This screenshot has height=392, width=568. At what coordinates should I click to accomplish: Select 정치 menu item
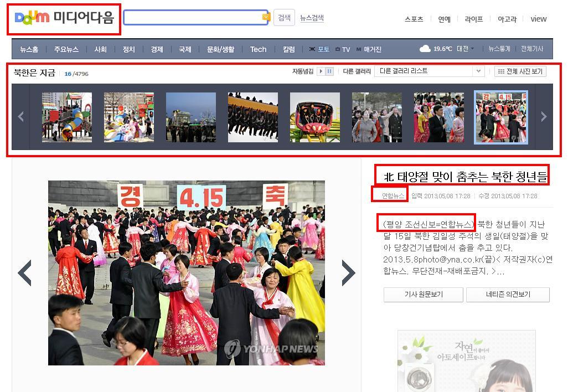click(x=128, y=49)
